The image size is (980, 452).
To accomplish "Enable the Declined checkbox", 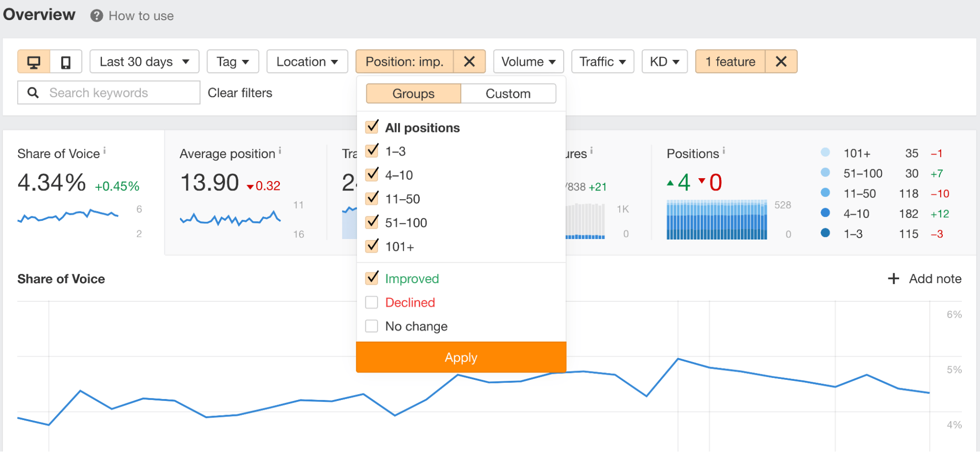I will (372, 302).
